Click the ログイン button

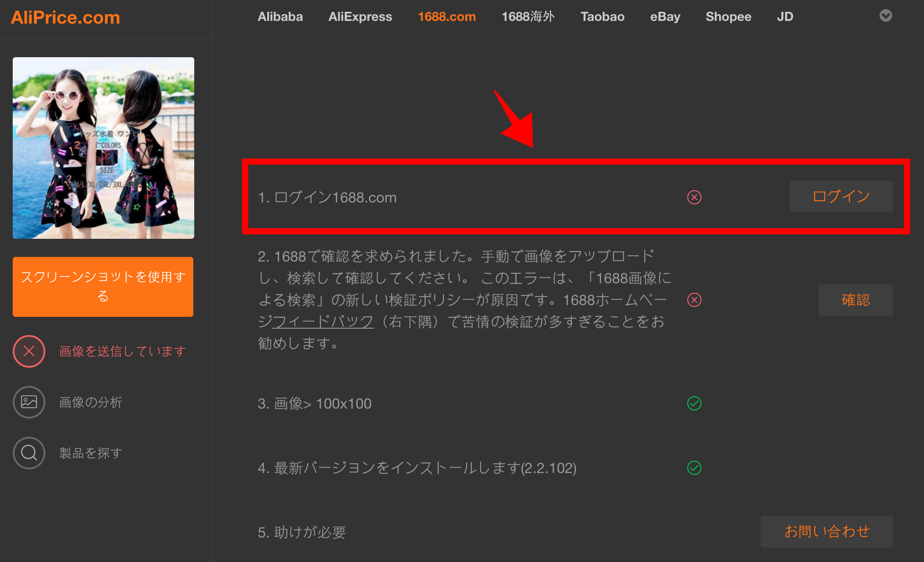(x=841, y=197)
